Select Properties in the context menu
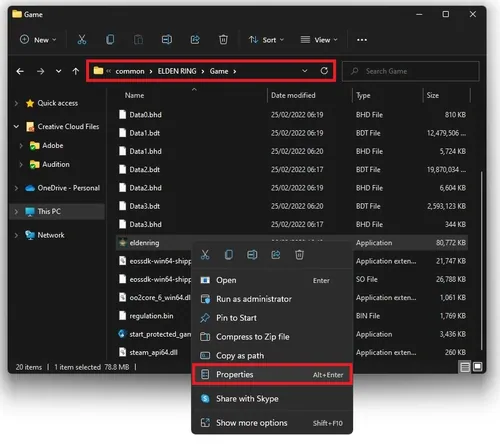 272,374
